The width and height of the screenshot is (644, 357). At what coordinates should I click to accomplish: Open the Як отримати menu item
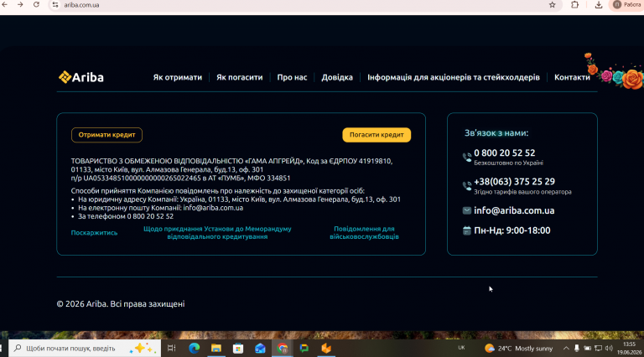pos(178,77)
